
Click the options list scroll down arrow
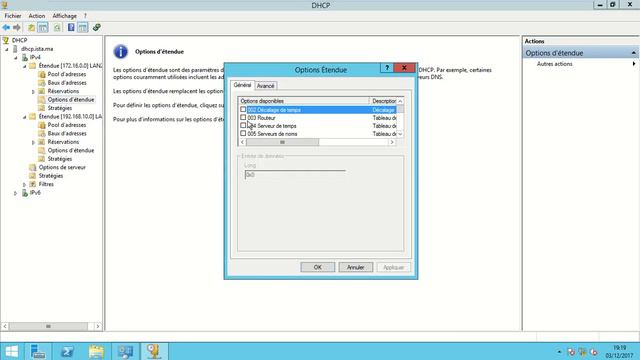[x=400, y=134]
